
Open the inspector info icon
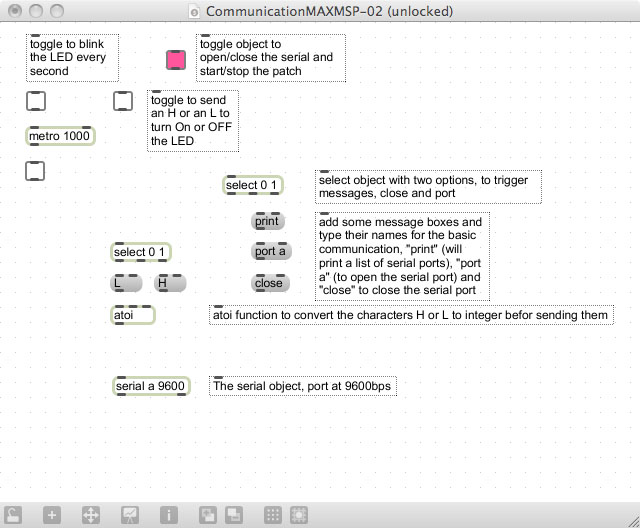pyautogui.click(x=170, y=515)
